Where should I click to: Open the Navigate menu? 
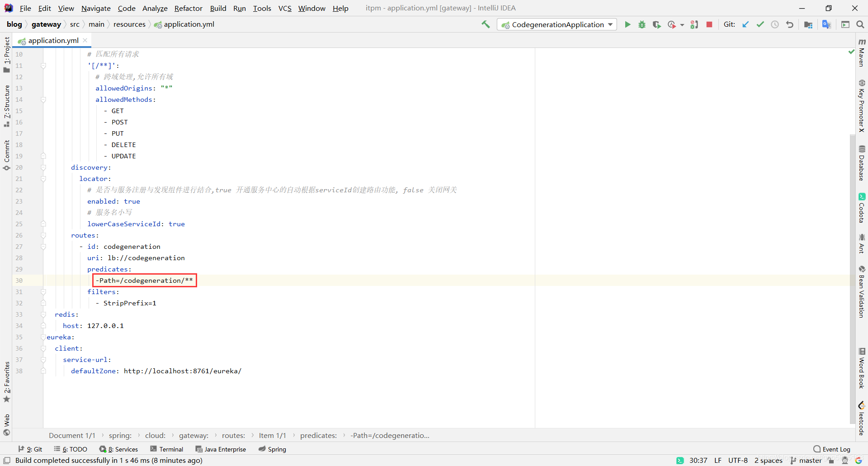tap(96, 8)
